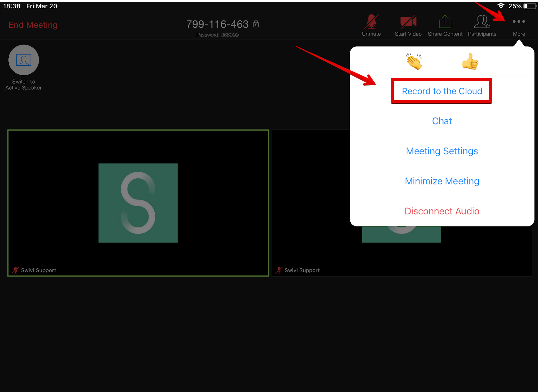Select Record to the Cloud

[x=442, y=91]
